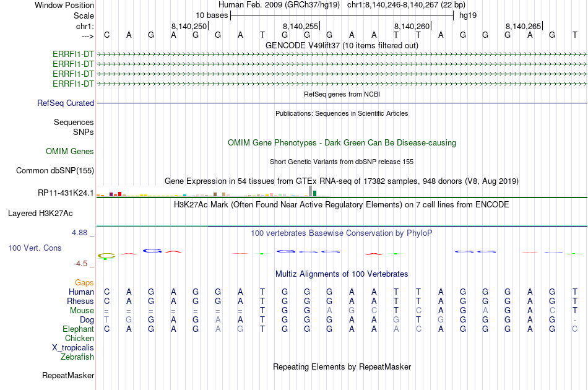This screenshot has height=390, width=588.
Task: Click Short Genetic Variants from dbSNP title
Action: [342, 162]
